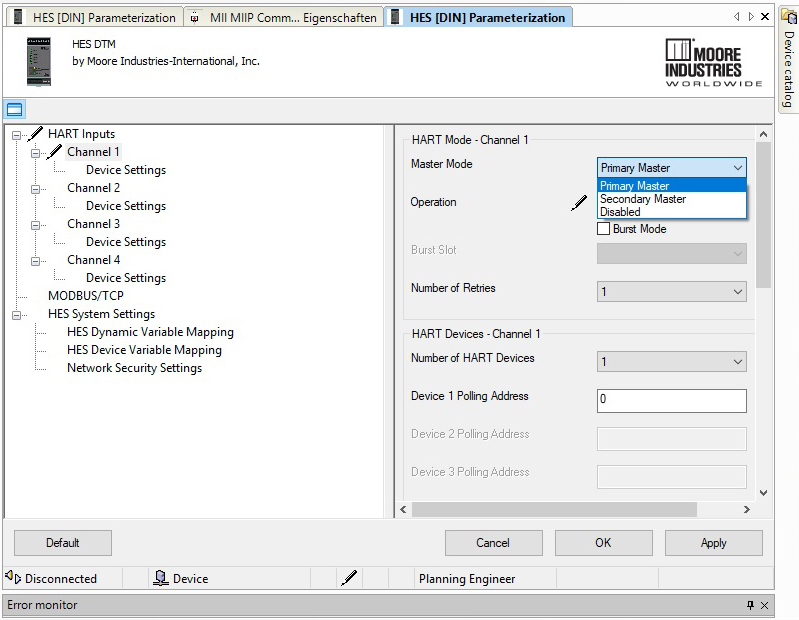The height and width of the screenshot is (620, 799).
Task: Choose Primary Master from dropdown list
Action: (x=672, y=185)
